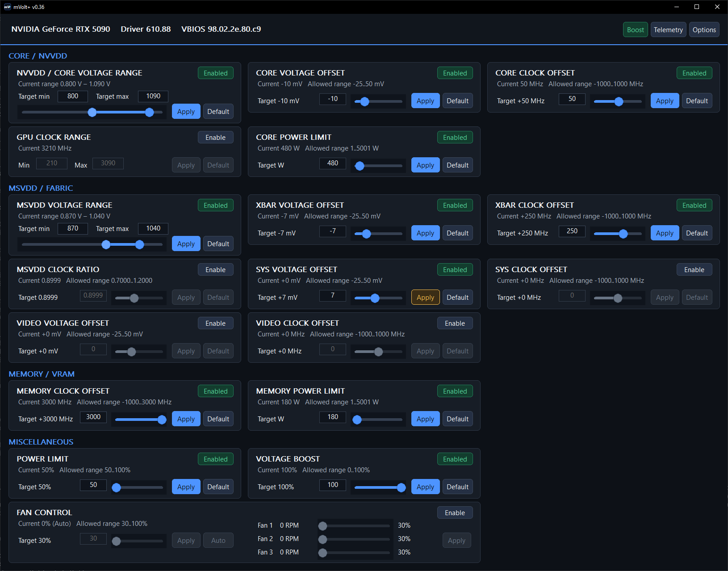Click the MISCELLANEOUS section heading
Viewport: 728px width, 571px height.
click(x=41, y=442)
